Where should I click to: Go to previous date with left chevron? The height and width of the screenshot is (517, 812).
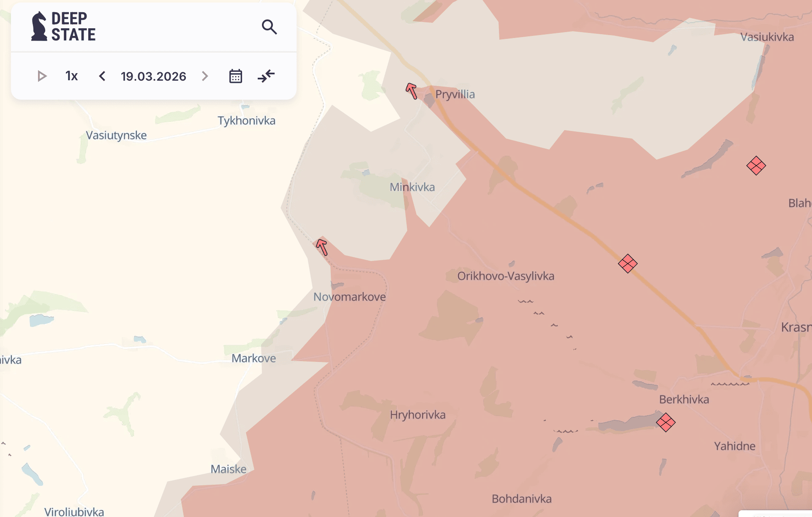102,76
